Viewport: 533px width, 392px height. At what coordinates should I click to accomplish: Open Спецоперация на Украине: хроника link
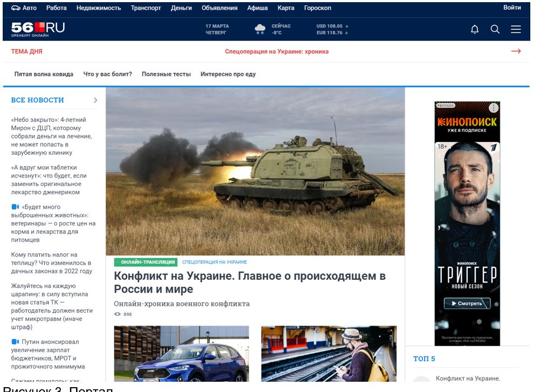(277, 52)
